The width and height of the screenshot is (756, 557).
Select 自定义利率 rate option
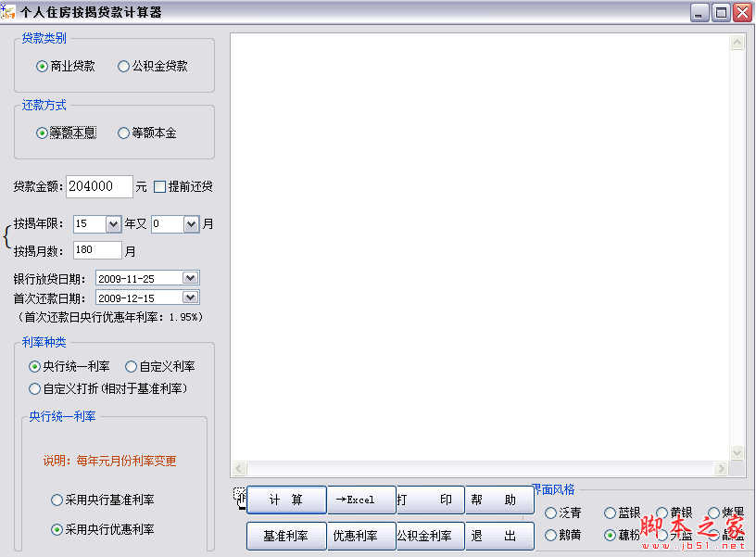point(130,366)
